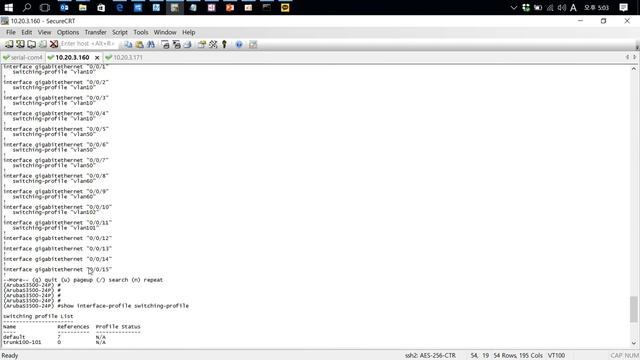The width and height of the screenshot is (640, 360).
Task: Click the battery tray icon
Action: click(538, 7)
